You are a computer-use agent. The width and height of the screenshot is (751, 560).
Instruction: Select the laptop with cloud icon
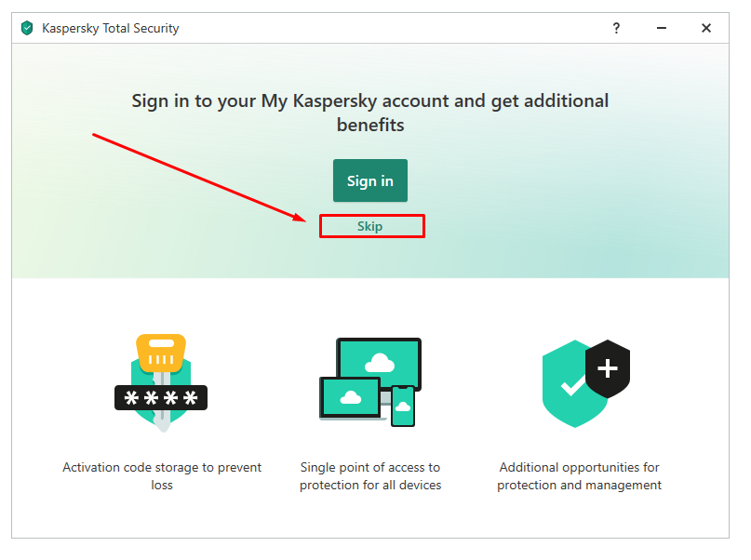click(351, 398)
